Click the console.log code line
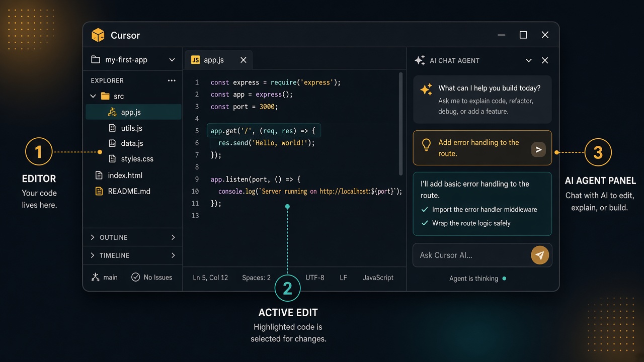This screenshot has width=644, height=362. [310, 192]
